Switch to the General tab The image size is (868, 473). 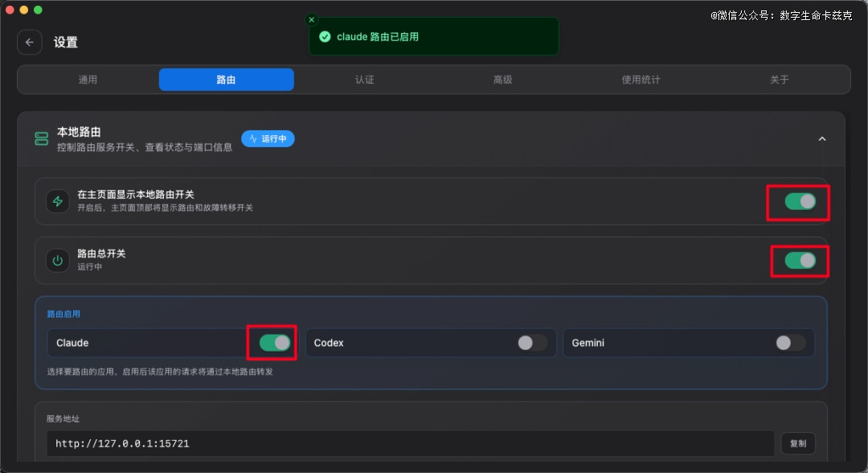click(88, 80)
